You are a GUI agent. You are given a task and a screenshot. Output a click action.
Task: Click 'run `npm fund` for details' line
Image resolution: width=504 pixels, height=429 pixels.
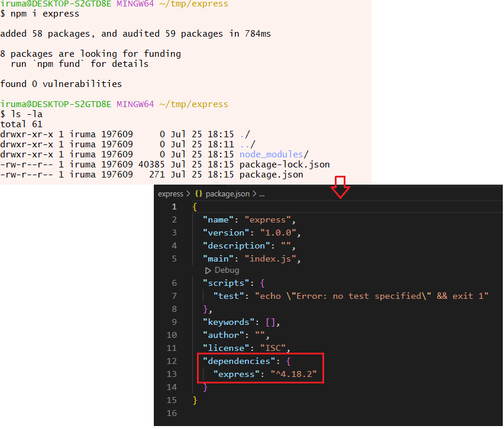click(x=80, y=64)
